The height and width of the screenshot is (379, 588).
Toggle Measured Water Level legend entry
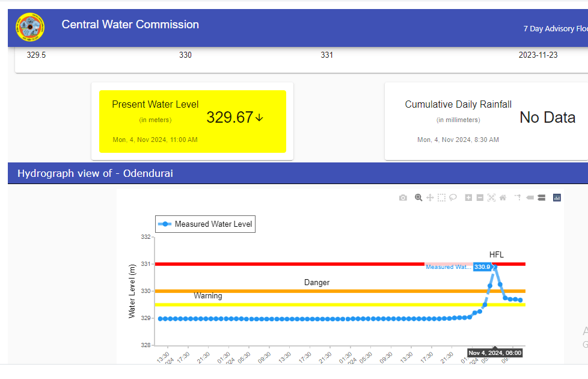(205, 224)
